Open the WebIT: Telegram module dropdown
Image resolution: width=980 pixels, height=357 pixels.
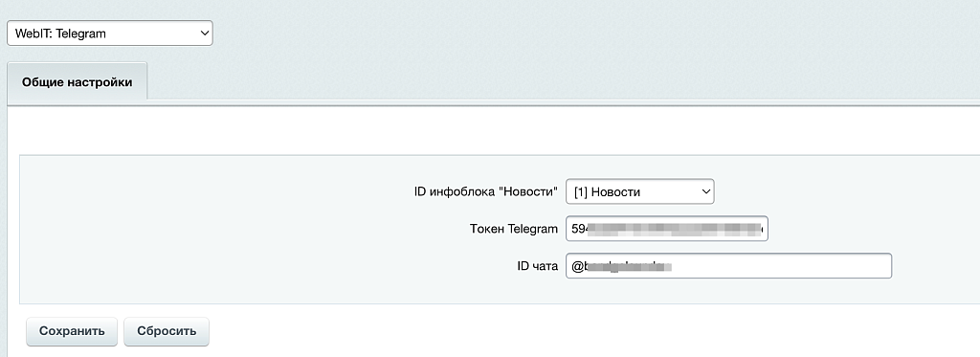click(109, 33)
